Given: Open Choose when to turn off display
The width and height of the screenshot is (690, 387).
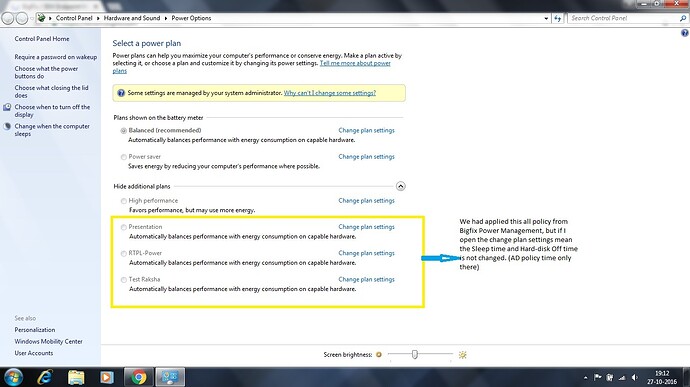Looking at the screenshot, I should click(52, 111).
